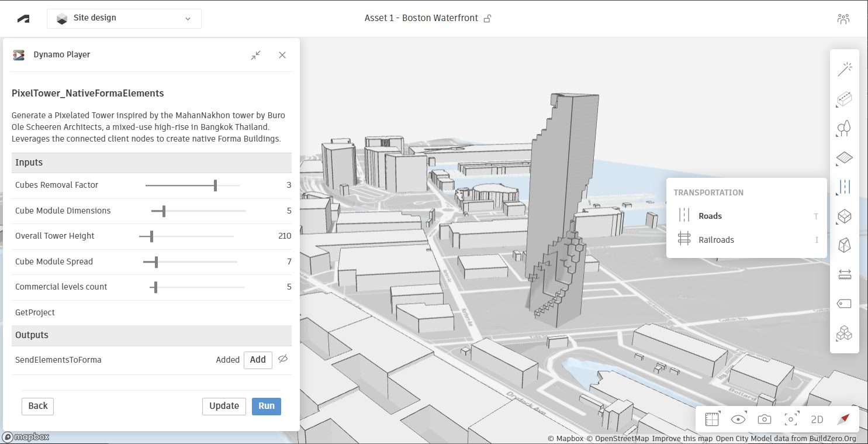The image size is (868, 444).
Task: Toggle scene visibility with the eye icon
Action: point(738,419)
